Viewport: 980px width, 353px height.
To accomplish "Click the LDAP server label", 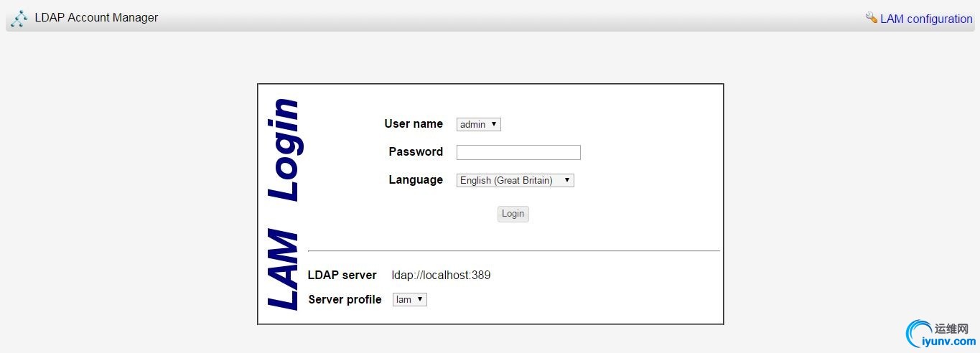I will pos(342,275).
